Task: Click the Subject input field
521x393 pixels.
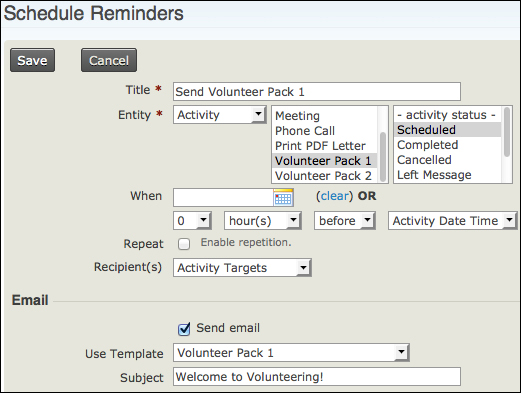Action: click(317, 377)
